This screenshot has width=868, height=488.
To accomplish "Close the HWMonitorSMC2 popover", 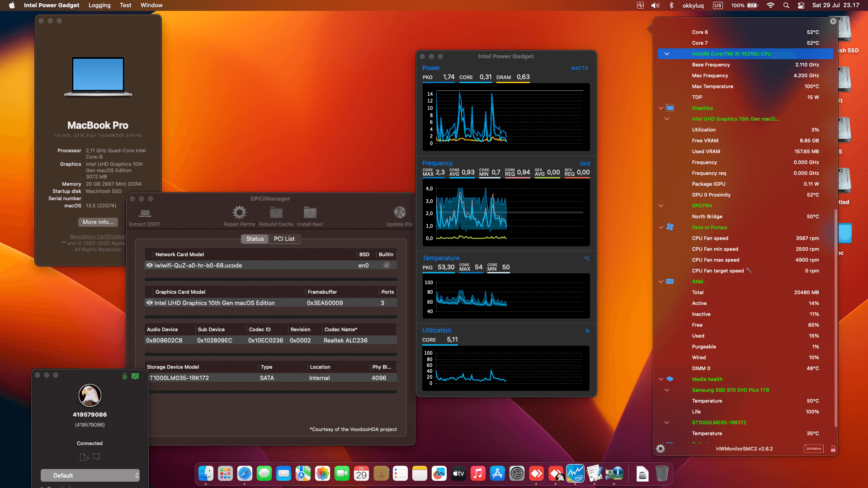I will [833, 21].
